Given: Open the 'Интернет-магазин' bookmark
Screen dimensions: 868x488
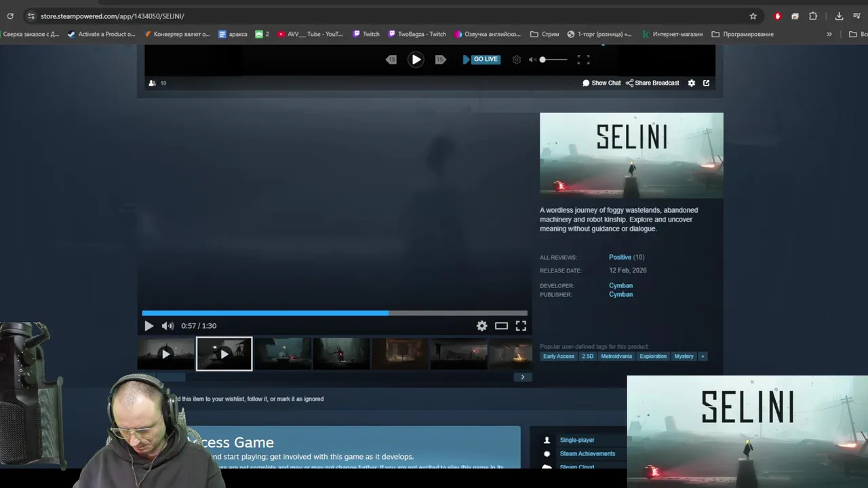Looking at the screenshot, I should (673, 34).
